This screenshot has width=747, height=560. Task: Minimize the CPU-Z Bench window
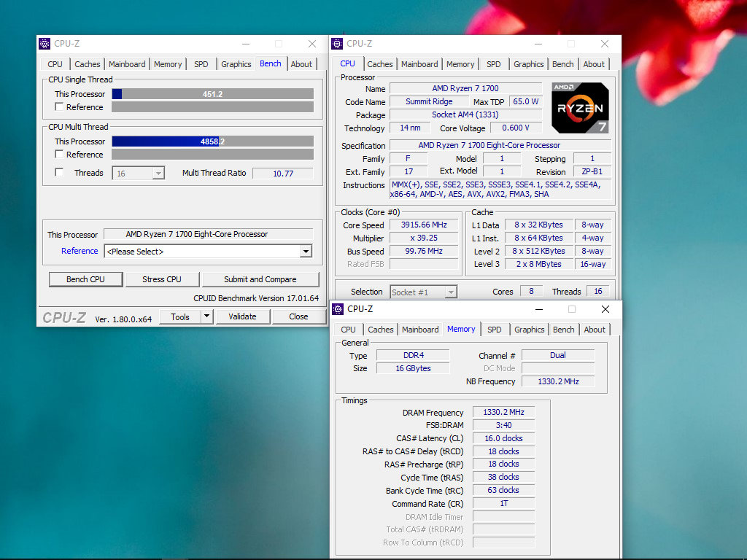pos(246,44)
